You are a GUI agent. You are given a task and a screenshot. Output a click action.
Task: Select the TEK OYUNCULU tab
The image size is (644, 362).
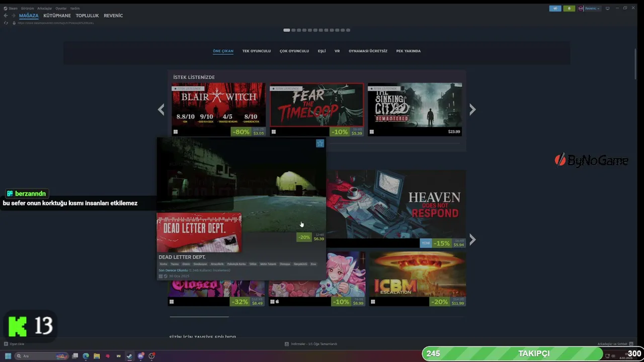click(257, 51)
